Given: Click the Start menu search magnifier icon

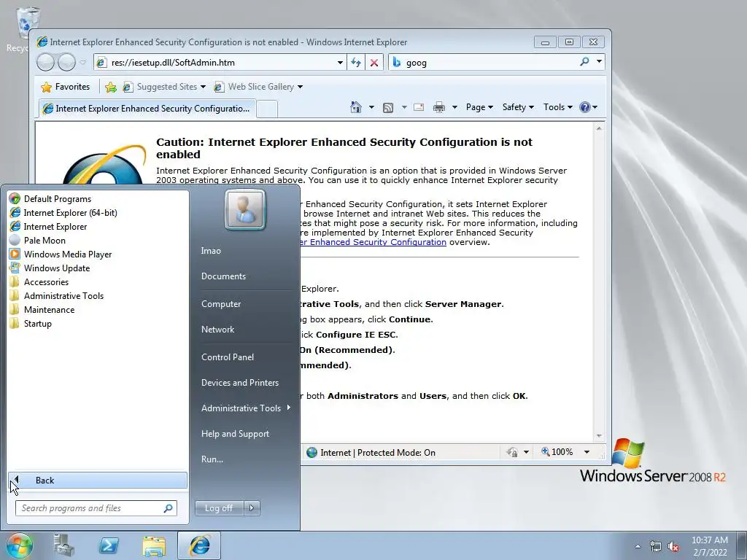Looking at the screenshot, I should 169,508.
